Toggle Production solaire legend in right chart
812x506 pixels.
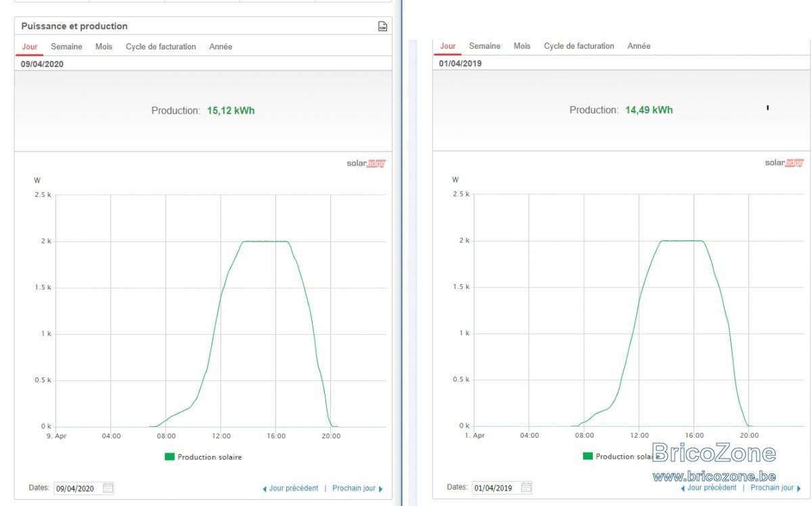(x=621, y=457)
